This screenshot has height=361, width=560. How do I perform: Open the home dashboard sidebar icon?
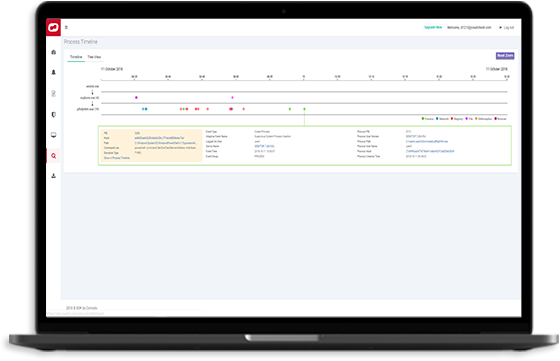pyautogui.click(x=54, y=52)
